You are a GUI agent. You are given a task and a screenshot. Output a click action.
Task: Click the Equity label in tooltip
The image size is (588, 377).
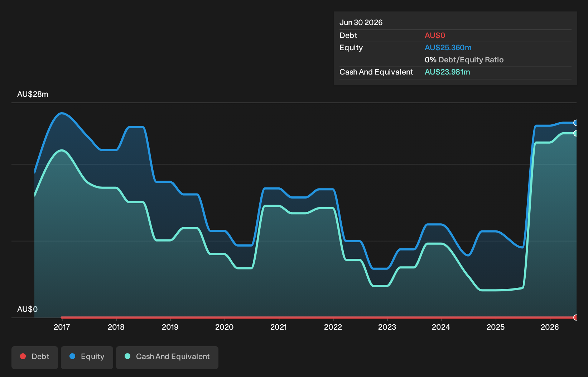351,48
